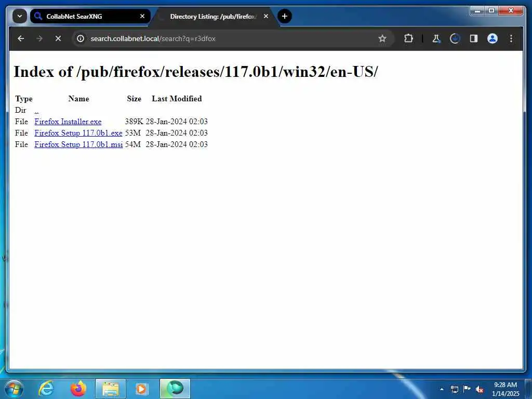Launch Firefox from the taskbar

78,389
